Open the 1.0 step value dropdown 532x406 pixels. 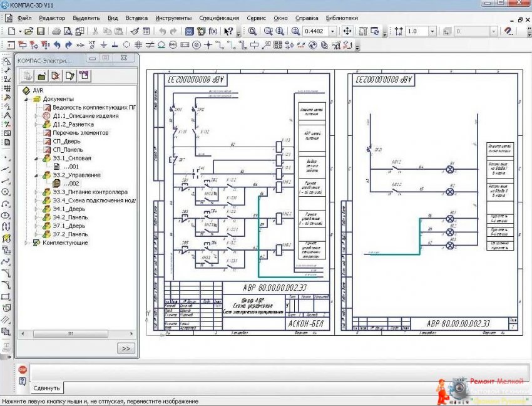432,31
